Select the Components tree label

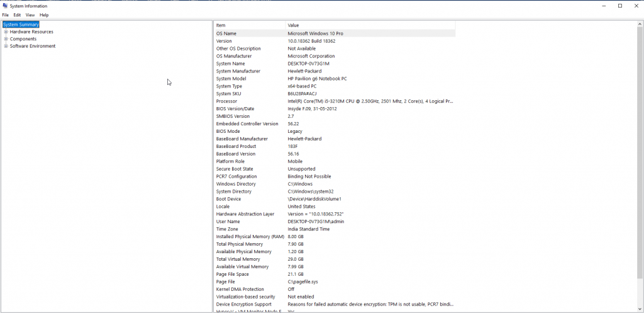tap(23, 39)
